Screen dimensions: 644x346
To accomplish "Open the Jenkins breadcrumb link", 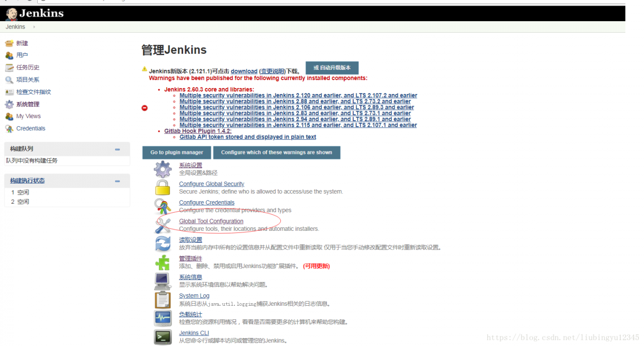I will tap(16, 27).
